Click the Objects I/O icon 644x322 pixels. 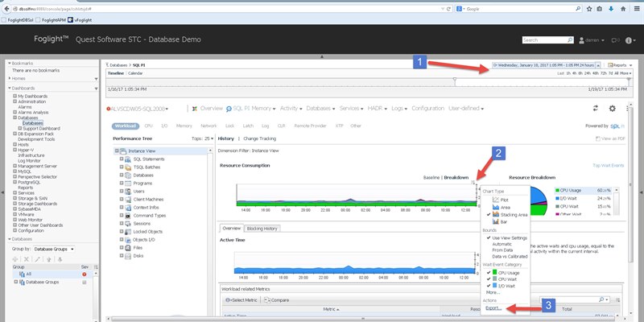pos(127,239)
